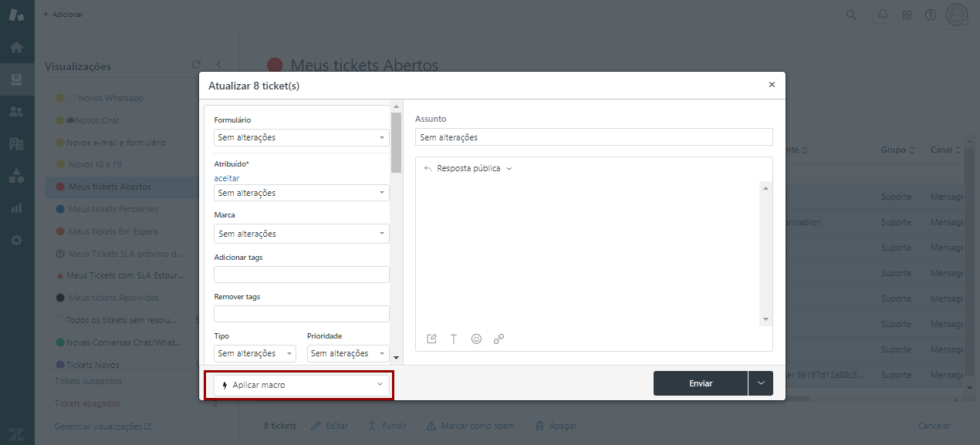The width and height of the screenshot is (980, 445).
Task: Open Home icon in left sidebar
Action: (16, 47)
